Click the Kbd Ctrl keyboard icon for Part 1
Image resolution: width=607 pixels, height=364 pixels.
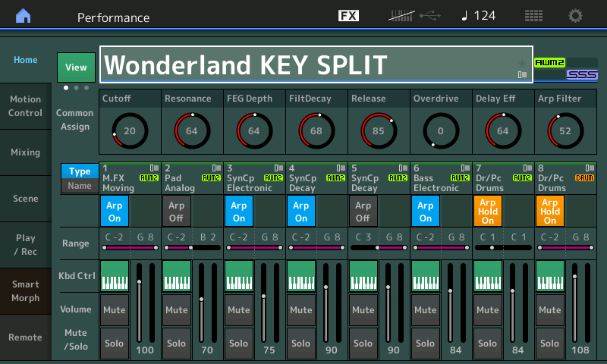pos(115,275)
